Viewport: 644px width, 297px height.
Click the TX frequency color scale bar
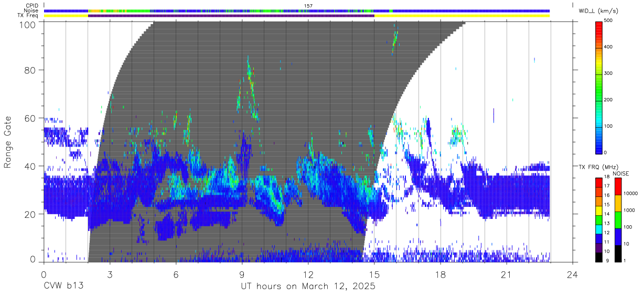click(x=598, y=219)
